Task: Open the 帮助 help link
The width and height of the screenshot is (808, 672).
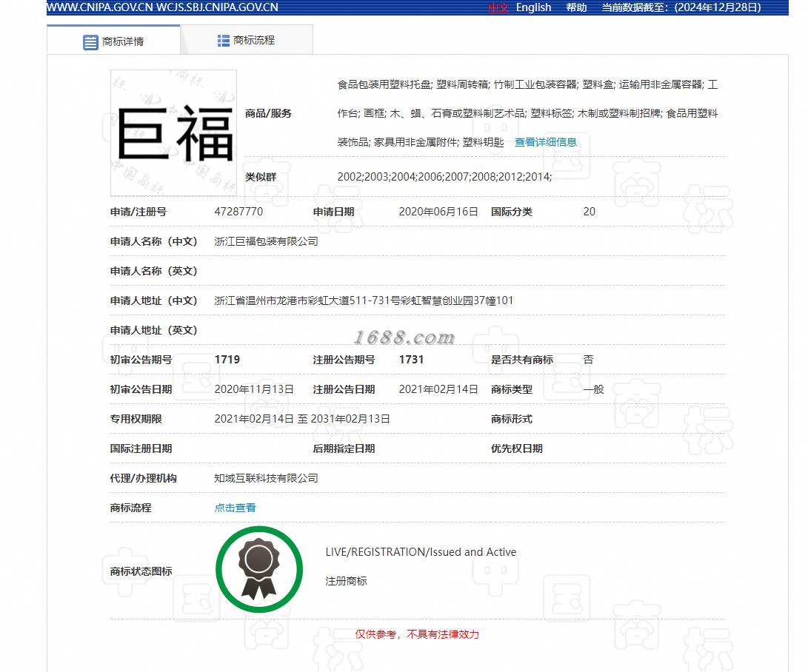Action: pyautogui.click(x=576, y=7)
